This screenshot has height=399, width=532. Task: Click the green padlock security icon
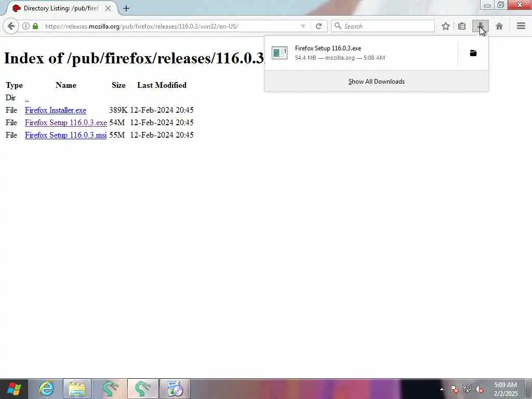35,26
